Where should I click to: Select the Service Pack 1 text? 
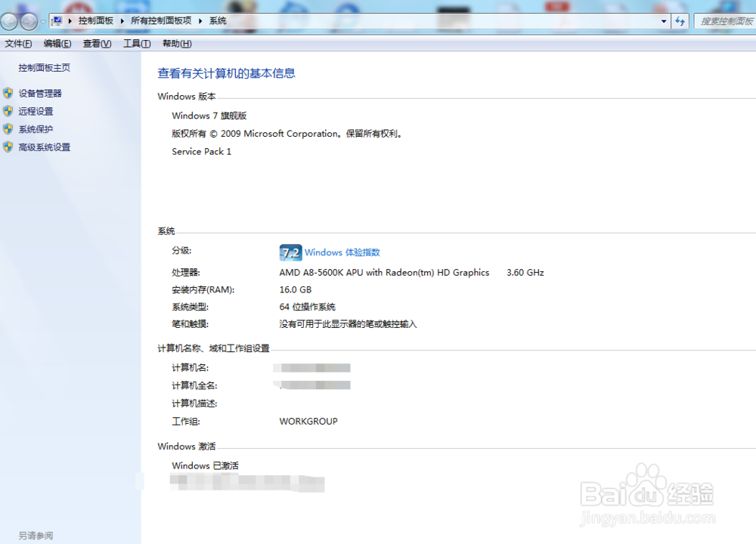point(202,152)
